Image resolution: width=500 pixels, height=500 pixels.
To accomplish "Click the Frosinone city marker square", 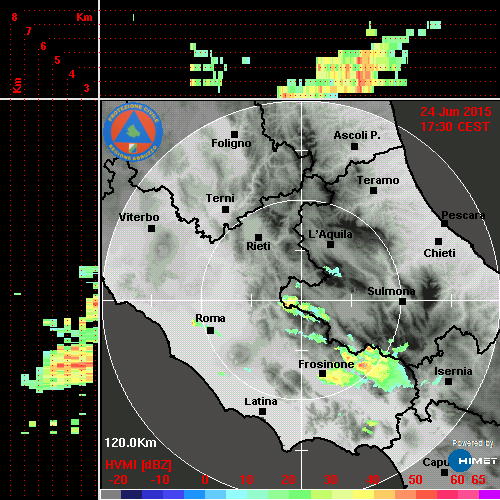I will point(322,374).
